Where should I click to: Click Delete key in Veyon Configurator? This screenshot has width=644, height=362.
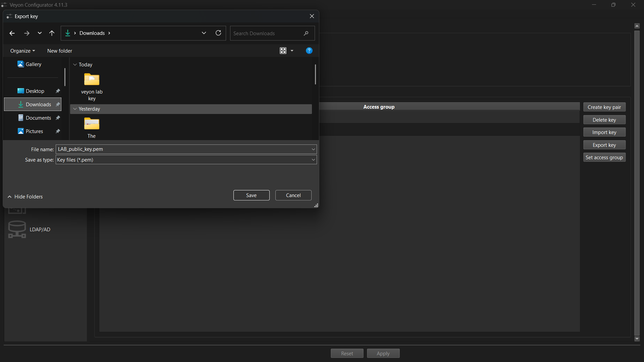604,120
